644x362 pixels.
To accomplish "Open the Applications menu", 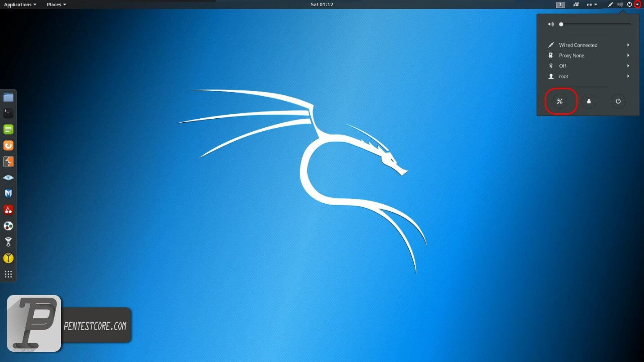I will click(x=20, y=4).
